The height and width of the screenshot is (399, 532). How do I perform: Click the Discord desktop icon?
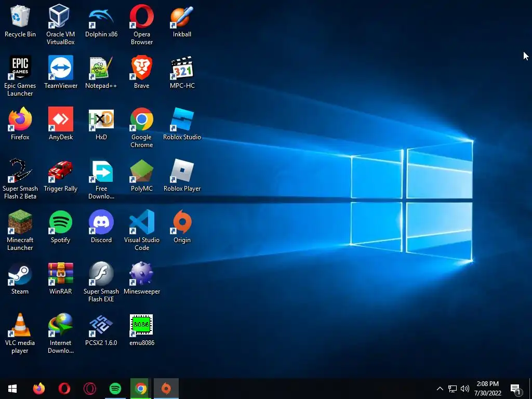pyautogui.click(x=101, y=227)
